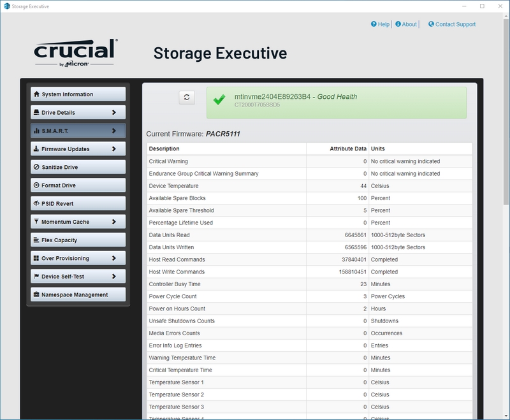The image size is (510, 420).
Task: Open the Flex Capacity menu item
Action: point(78,240)
